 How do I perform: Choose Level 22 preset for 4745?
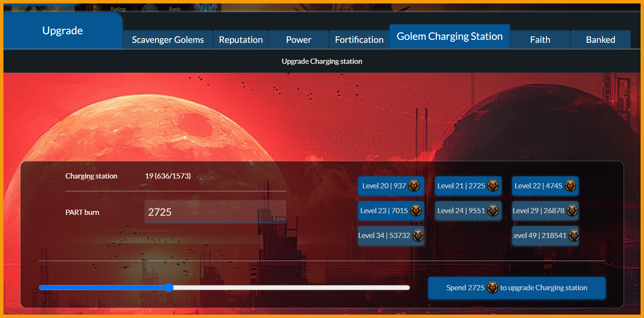click(x=545, y=186)
